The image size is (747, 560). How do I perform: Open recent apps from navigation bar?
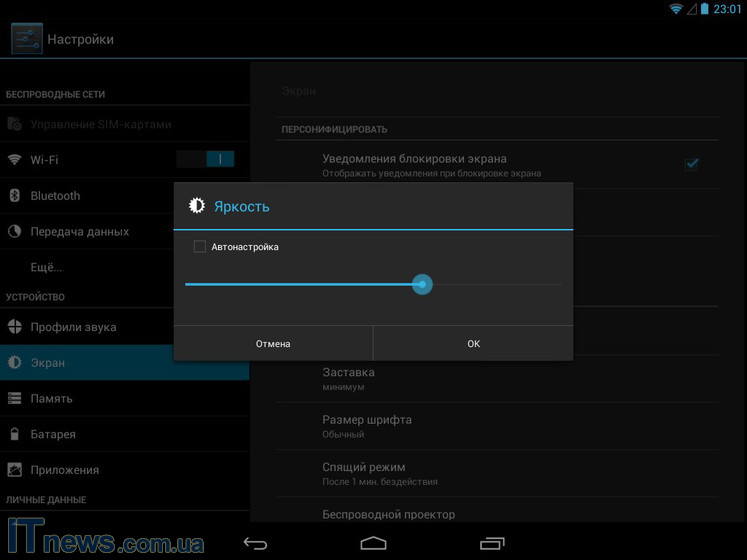491,544
